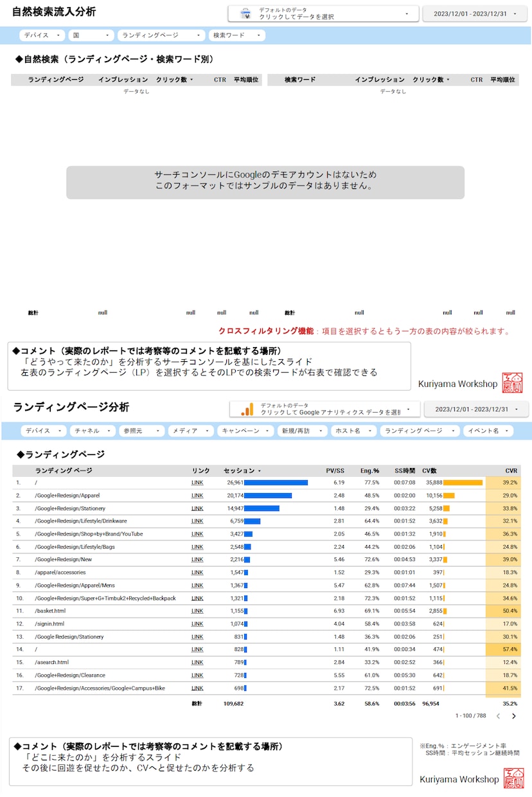The width and height of the screenshot is (532, 797).
Task: Open the date range picker in the 自然検索流入分析 section
Action: tap(475, 13)
